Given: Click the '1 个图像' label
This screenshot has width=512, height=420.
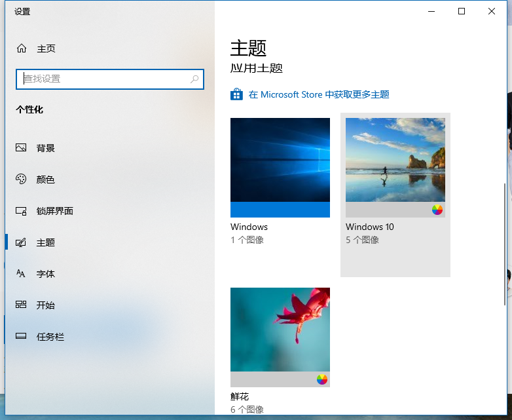Looking at the screenshot, I should click(x=247, y=240).
